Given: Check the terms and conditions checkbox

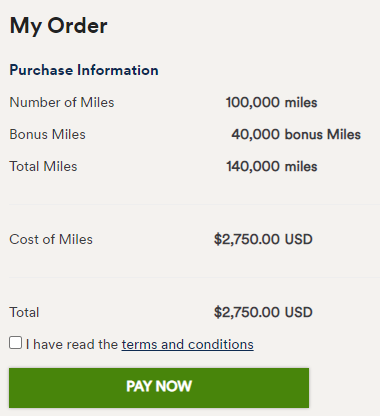Looking at the screenshot, I should tap(15, 343).
